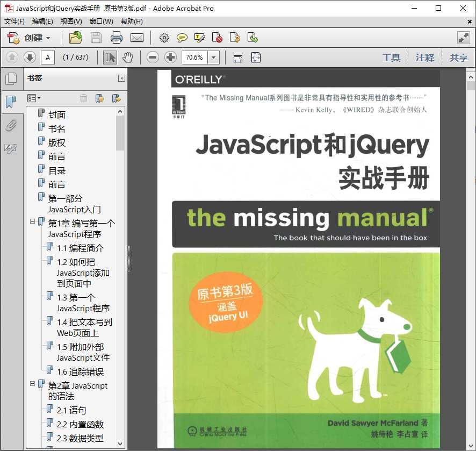Click the Save floppy disk icon
Screen dimensions: 476x451
coord(96,38)
